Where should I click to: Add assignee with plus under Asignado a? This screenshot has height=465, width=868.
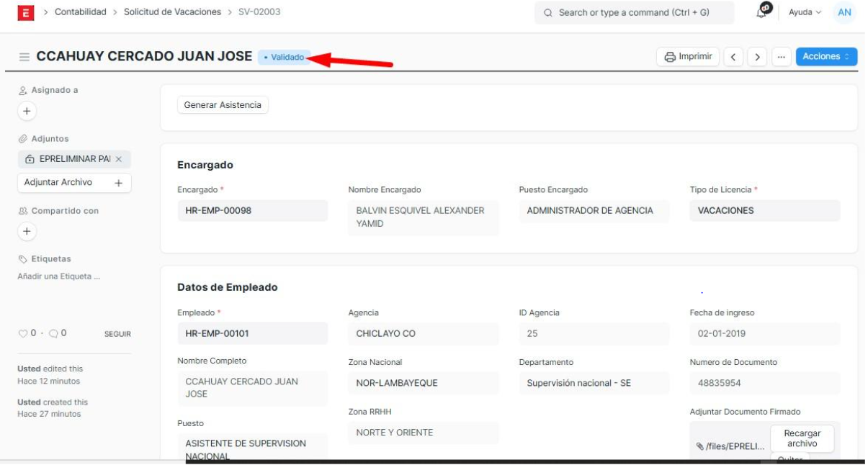27,112
